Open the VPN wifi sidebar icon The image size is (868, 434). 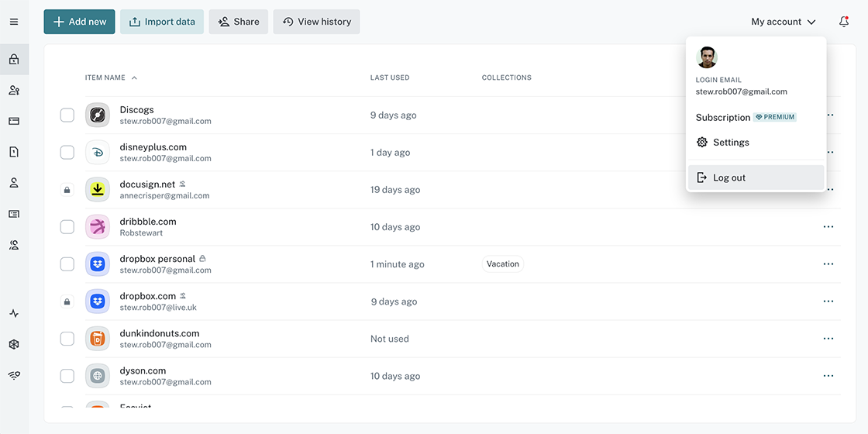pos(14,375)
